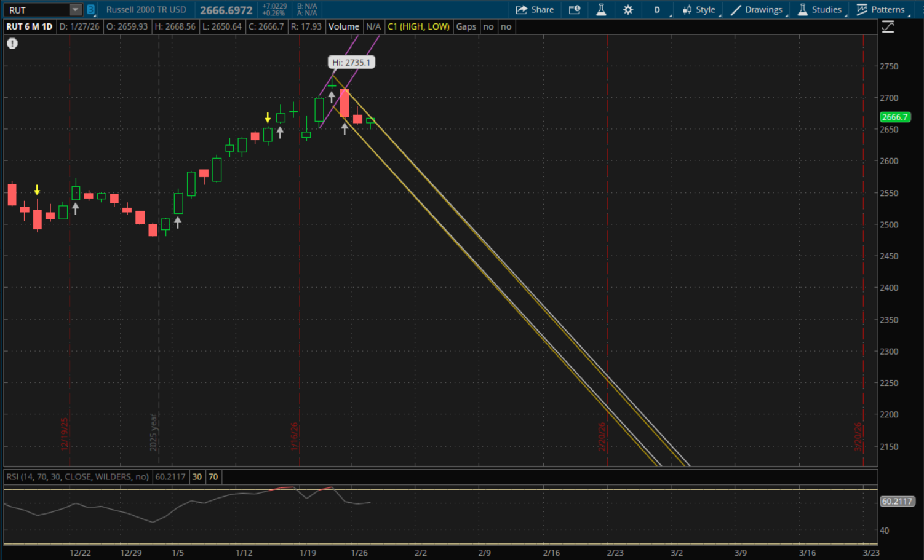The image size is (924, 560).
Task: Click the Share icon button
Action: pyautogui.click(x=522, y=10)
